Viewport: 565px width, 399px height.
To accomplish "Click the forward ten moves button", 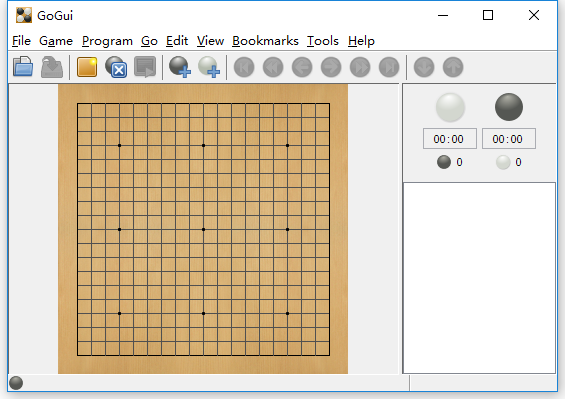I will (360, 67).
